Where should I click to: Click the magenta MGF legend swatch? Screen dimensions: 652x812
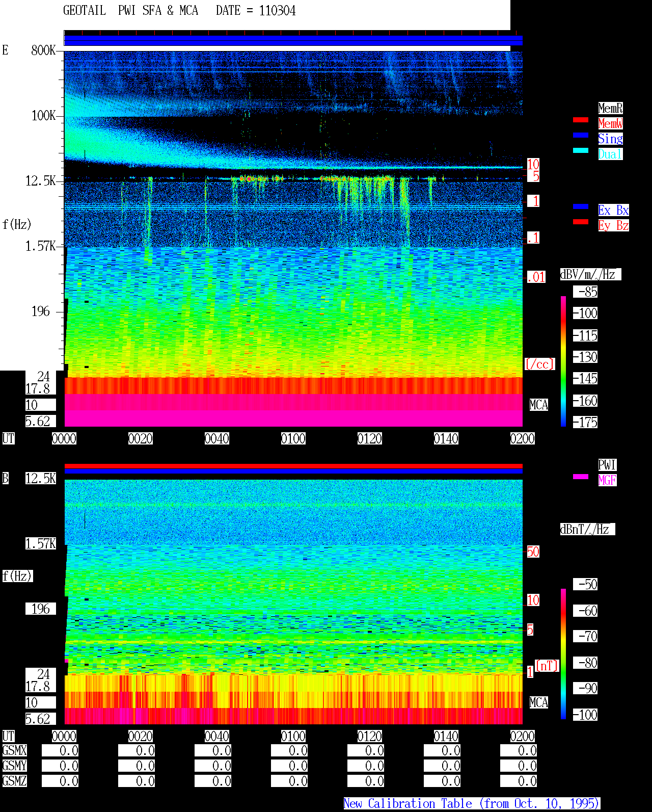(581, 477)
